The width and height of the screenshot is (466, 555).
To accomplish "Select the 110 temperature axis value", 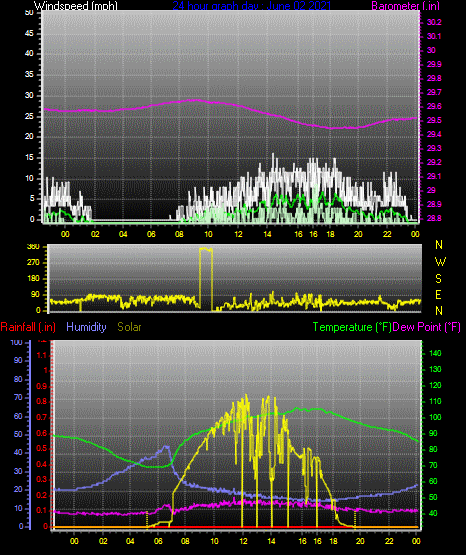I will click(x=435, y=401).
